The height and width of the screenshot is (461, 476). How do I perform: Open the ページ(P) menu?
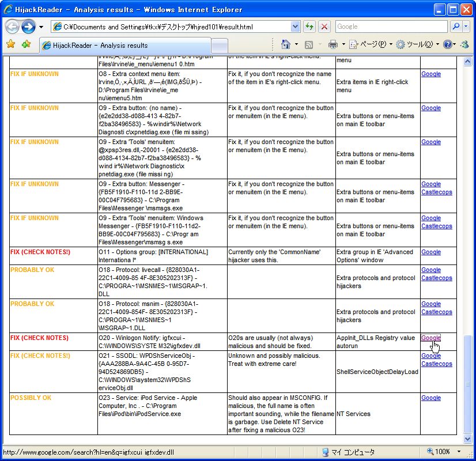pyautogui.click(x=368, y=44)
